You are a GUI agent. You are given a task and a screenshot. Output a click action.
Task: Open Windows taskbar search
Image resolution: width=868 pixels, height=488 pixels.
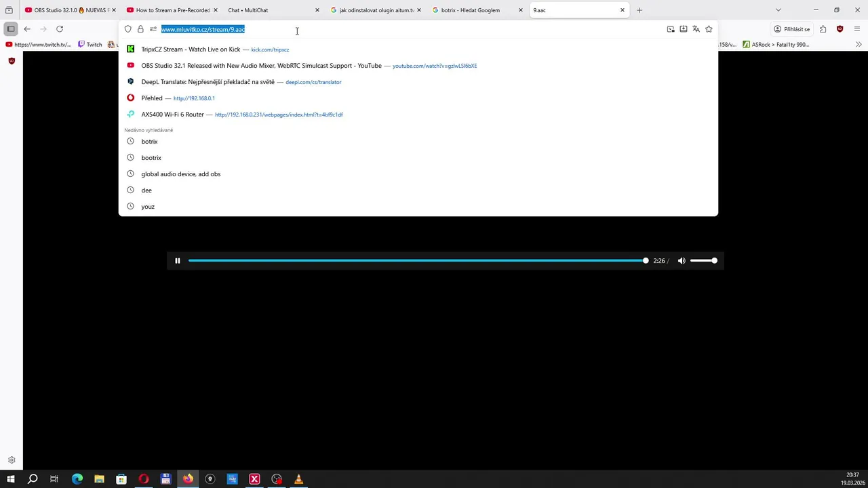(x=33, y=479)
